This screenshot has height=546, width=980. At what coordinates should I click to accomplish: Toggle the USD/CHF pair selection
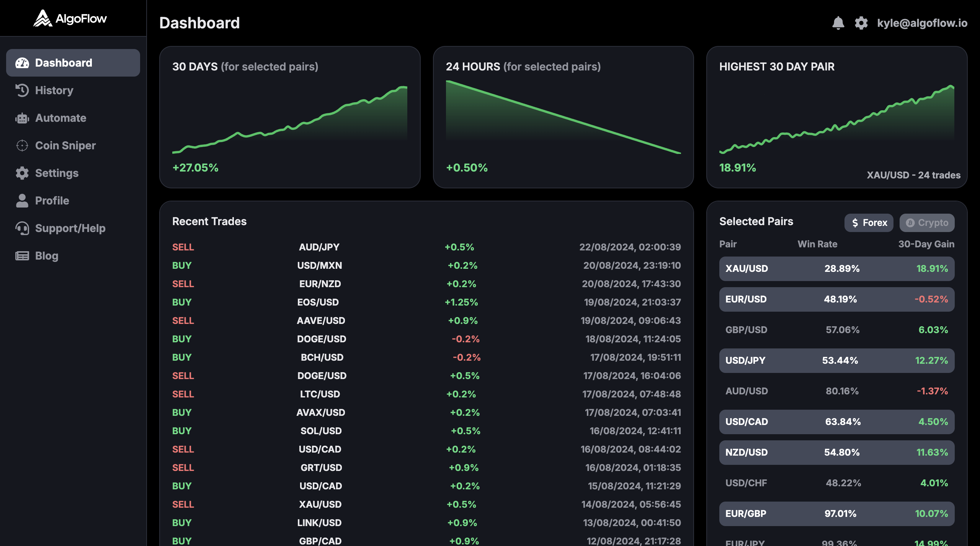(x=837, y=483)
